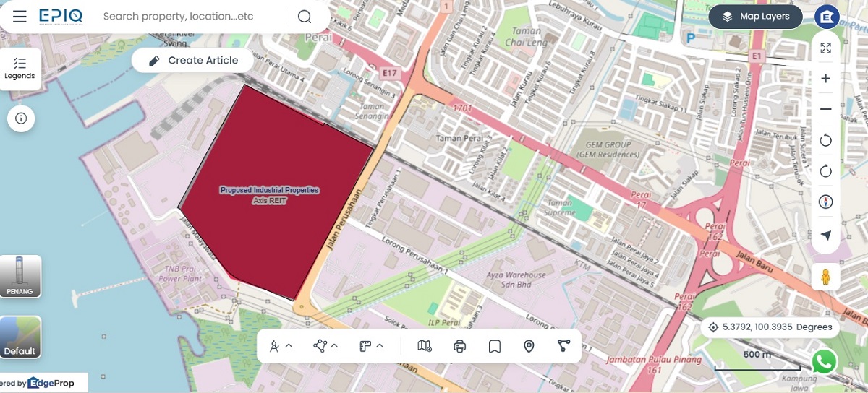
Task: Open the PENANG location thumbnail
Action: 20,277
